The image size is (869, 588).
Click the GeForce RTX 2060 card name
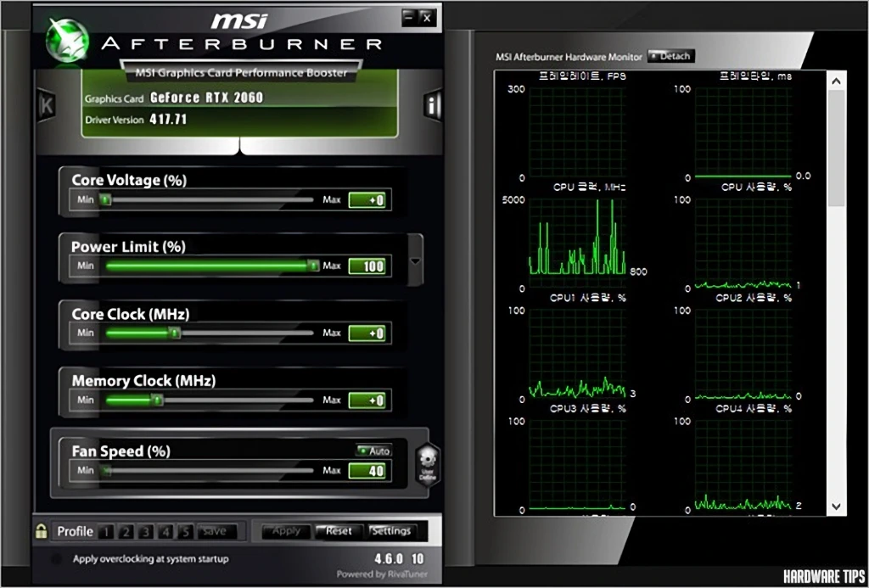point(207,98)
